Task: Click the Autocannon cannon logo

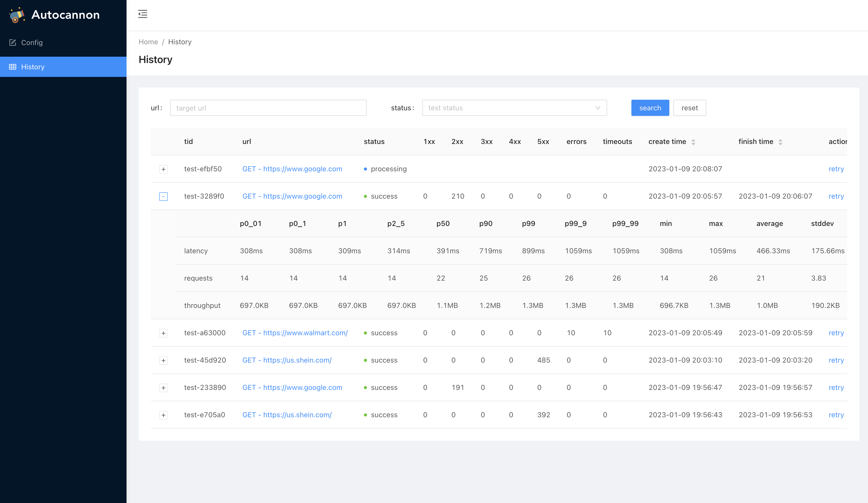Action: pos(17,15)
